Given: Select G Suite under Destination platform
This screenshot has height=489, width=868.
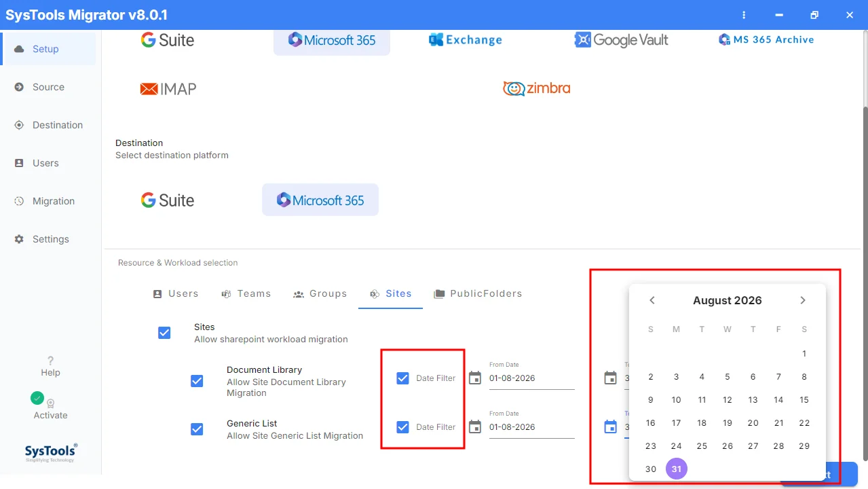Looking at the screenshot, I should (x=168, y=200).
